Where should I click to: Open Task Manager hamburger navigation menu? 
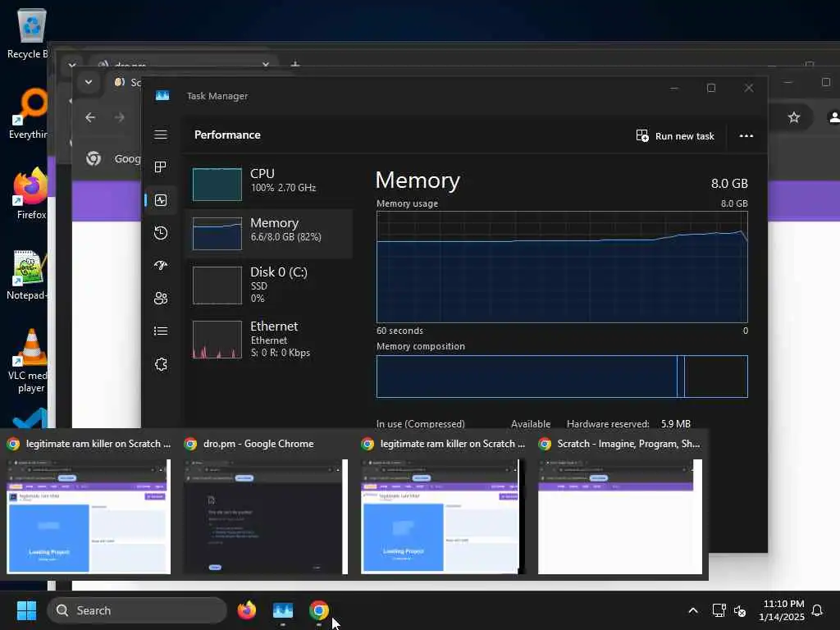point(161,135)
